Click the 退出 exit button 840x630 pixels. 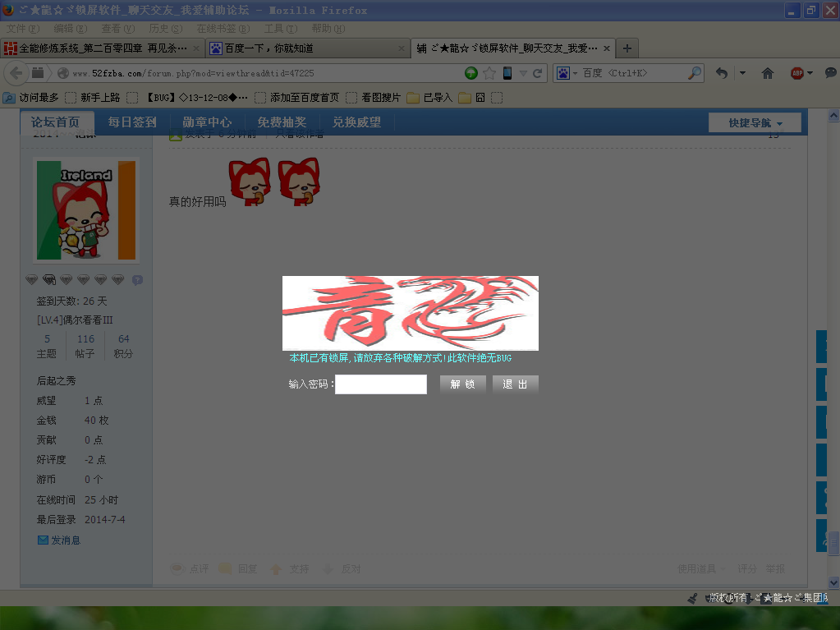point(515,384)
